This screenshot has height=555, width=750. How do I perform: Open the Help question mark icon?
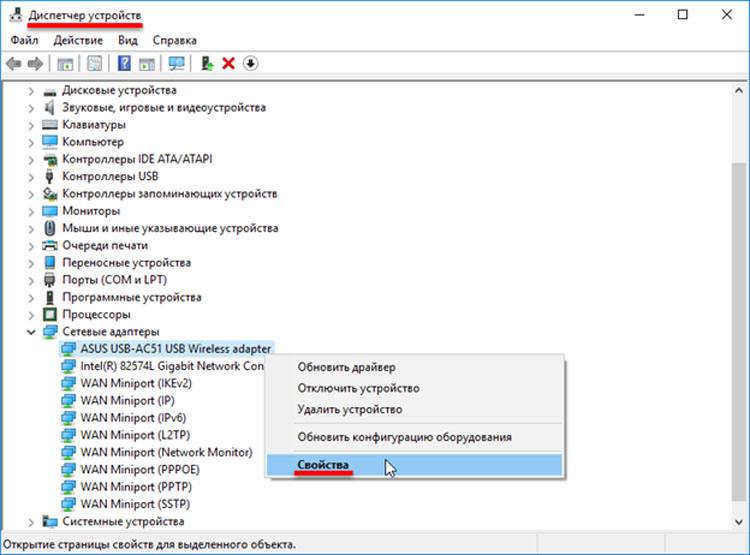[x=124, y=63]
